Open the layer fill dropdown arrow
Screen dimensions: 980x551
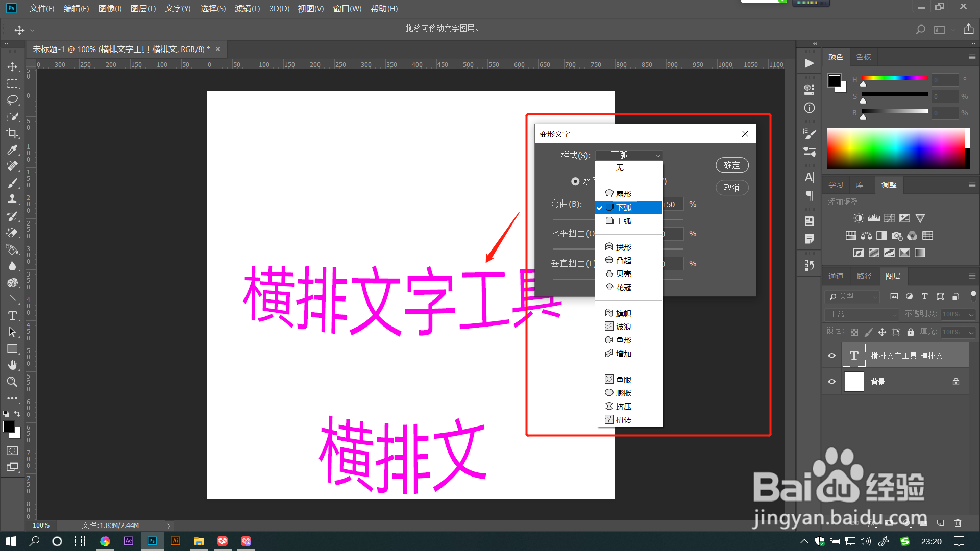coord(971,333)
